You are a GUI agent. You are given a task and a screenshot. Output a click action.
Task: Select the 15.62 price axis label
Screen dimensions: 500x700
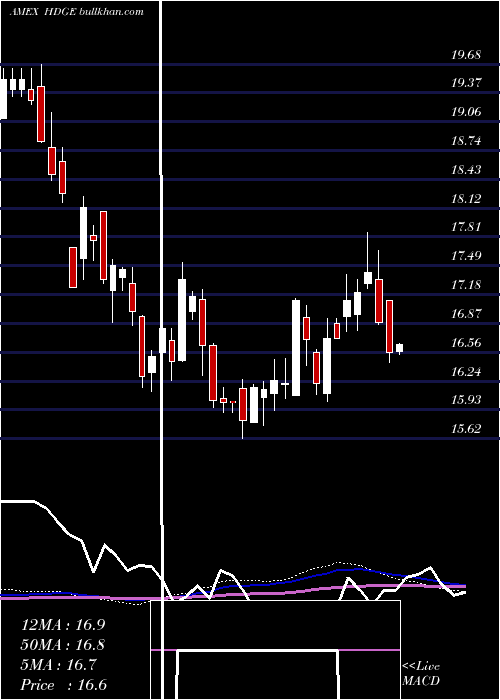point(466,429)
